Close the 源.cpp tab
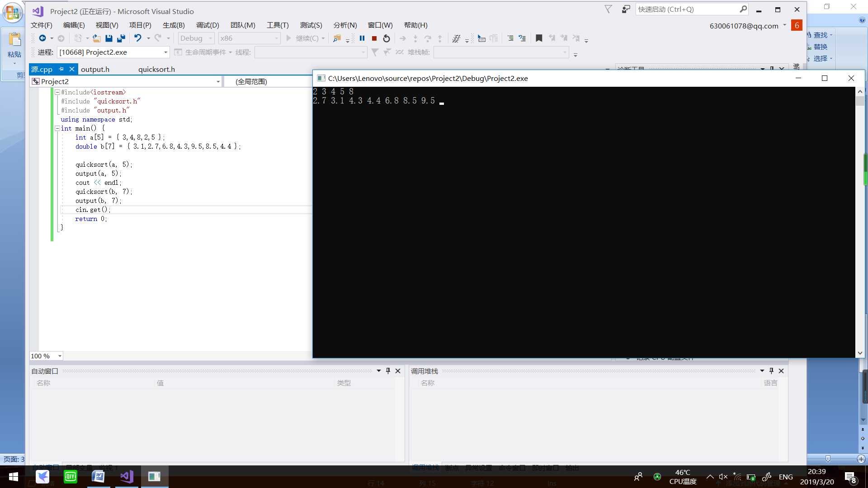 (71, 69)
